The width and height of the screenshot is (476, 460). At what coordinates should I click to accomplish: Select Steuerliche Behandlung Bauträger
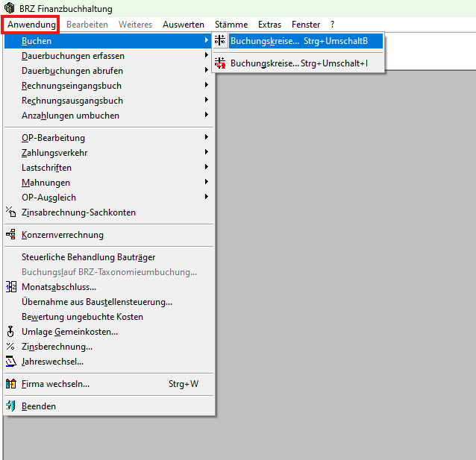pyautogui.click(x=109, y=257)
